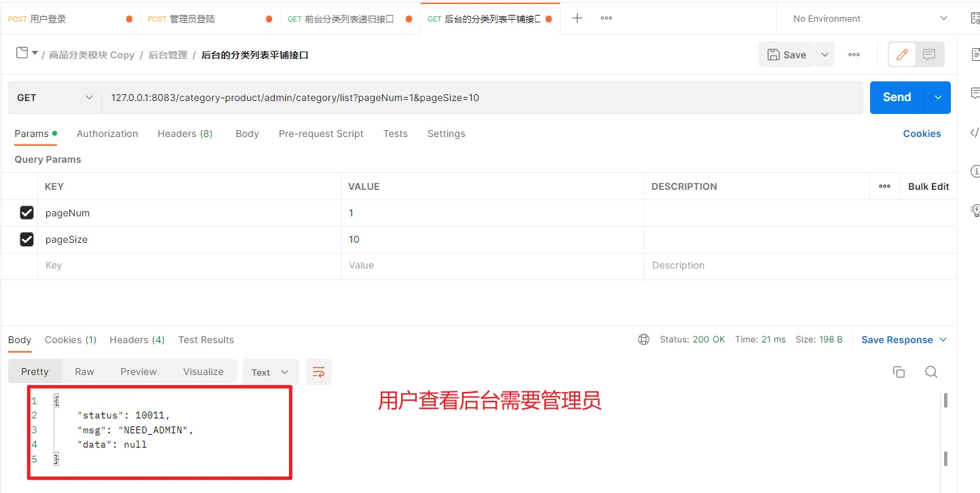This screenshot has height=493, width=980.
Task: Click the empty Key placeholder cell
Action: coord(189,266)
